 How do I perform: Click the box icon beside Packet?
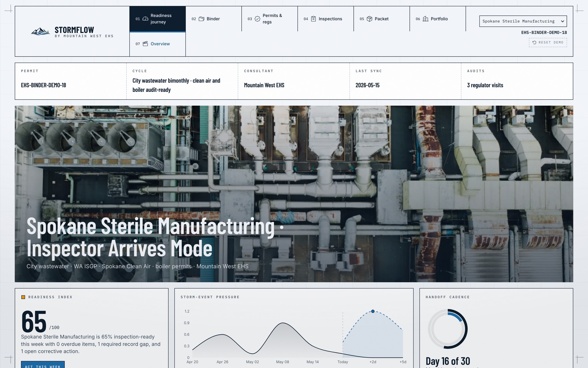click(x=370, y=19)
